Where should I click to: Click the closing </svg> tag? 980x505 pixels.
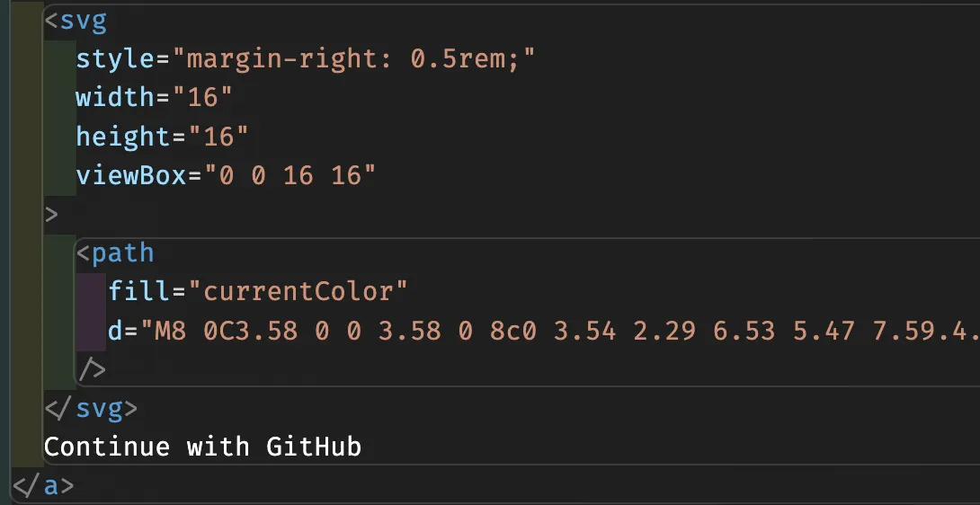click(91, 408)
